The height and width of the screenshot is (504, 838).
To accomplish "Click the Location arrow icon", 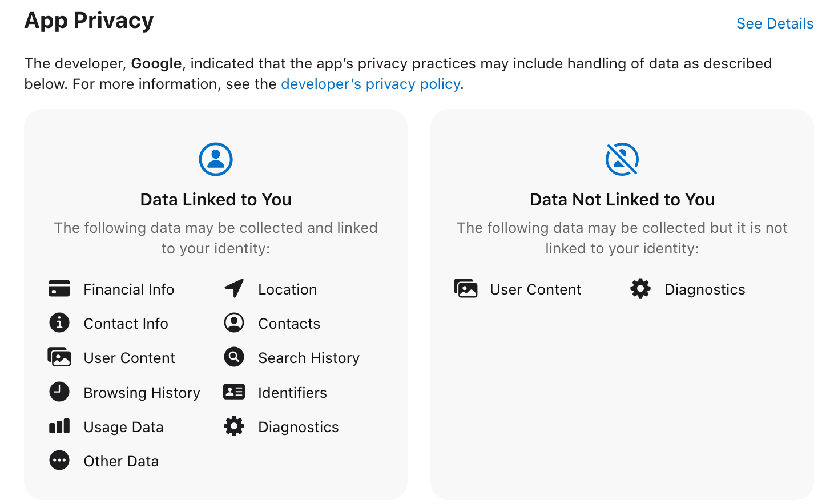I will click(x=234, y=289).
